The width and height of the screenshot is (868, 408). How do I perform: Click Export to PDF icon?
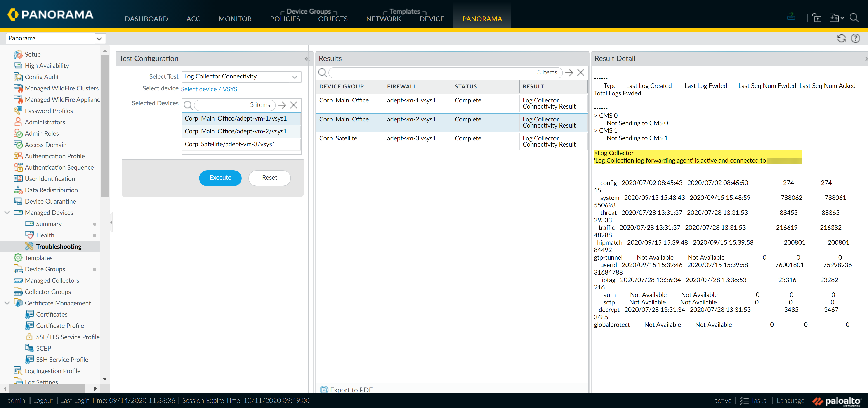324,389
